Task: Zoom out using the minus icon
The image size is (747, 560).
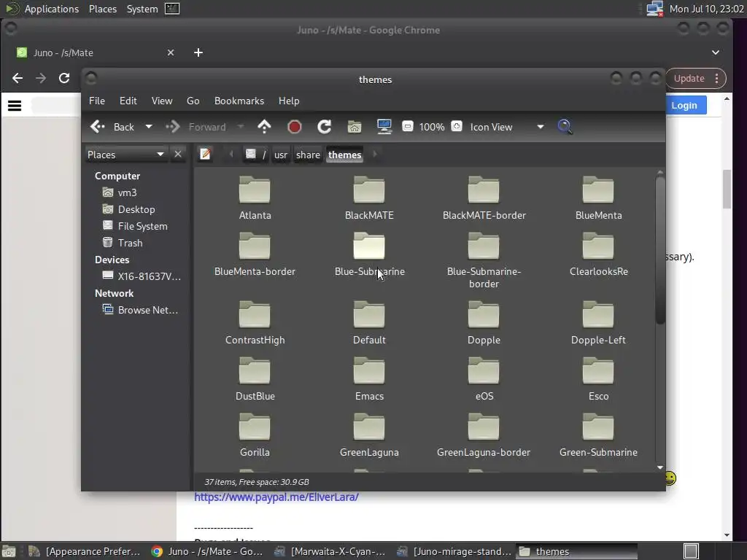Action: (x=407, y=127)
